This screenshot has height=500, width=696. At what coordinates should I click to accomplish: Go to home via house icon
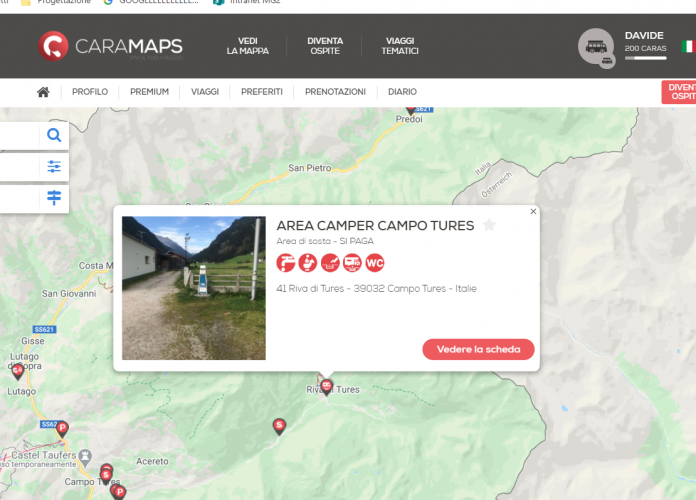click(43, 92)
